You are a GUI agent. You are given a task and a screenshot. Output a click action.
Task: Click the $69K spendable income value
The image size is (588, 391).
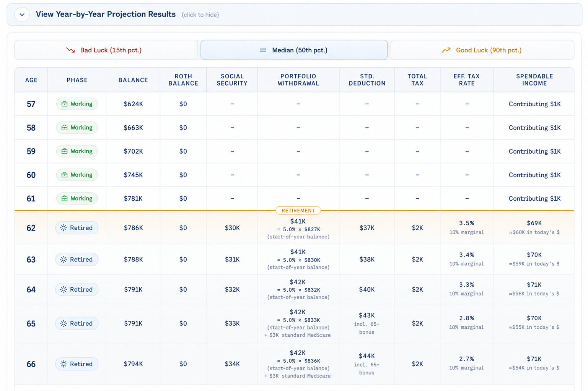[534, 223]
